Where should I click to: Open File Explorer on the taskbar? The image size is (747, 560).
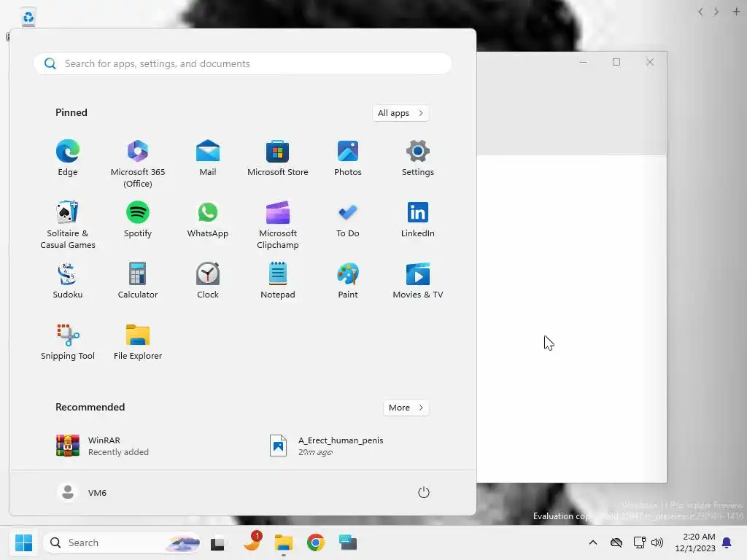[284, 542]
